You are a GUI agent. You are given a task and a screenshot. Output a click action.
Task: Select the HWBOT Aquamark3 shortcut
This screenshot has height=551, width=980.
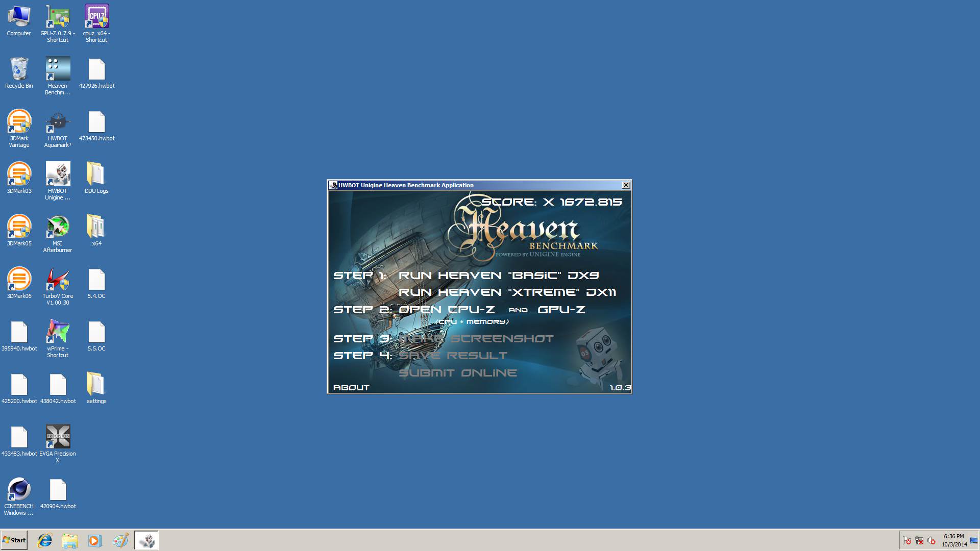(x=58, y=129)
